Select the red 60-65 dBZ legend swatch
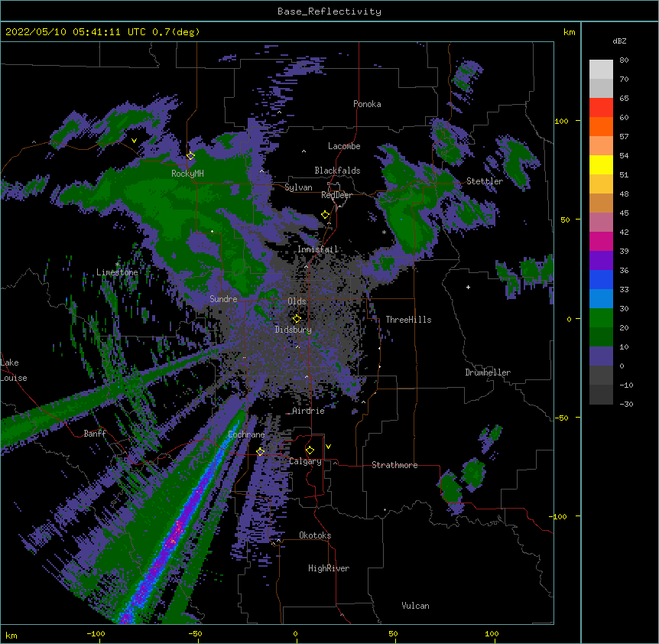 point(601,108)
